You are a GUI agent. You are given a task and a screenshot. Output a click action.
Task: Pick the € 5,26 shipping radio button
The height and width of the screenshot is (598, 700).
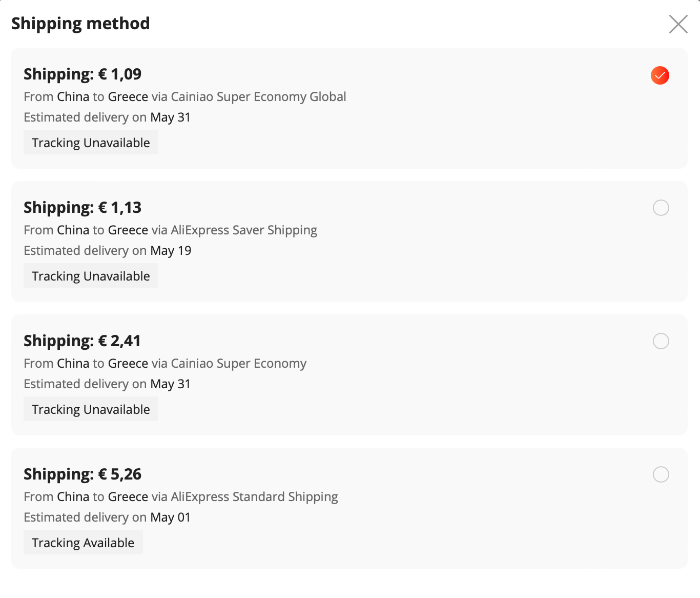pos(661,474)
